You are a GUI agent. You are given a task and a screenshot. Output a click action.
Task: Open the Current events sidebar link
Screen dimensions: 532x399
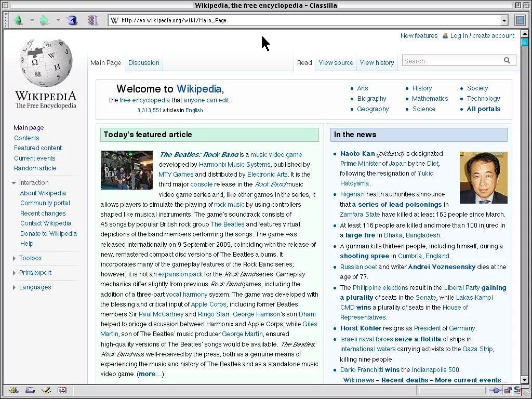pos(35,158)
